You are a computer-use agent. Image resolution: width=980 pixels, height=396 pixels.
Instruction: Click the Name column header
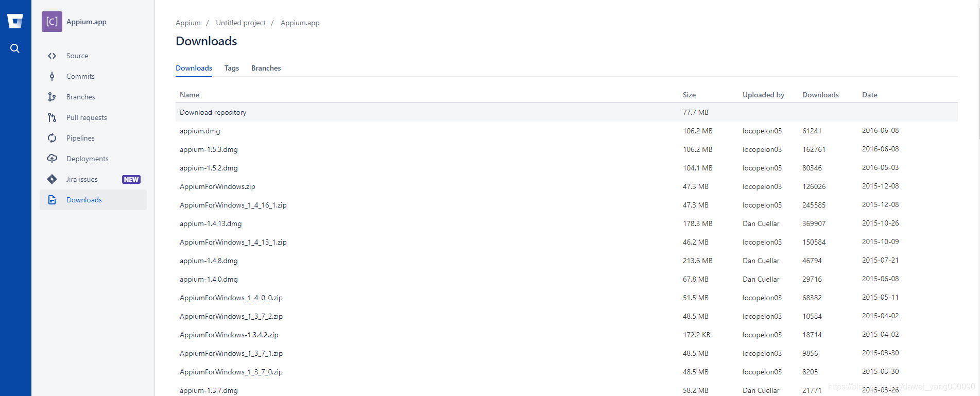point(190,95)
